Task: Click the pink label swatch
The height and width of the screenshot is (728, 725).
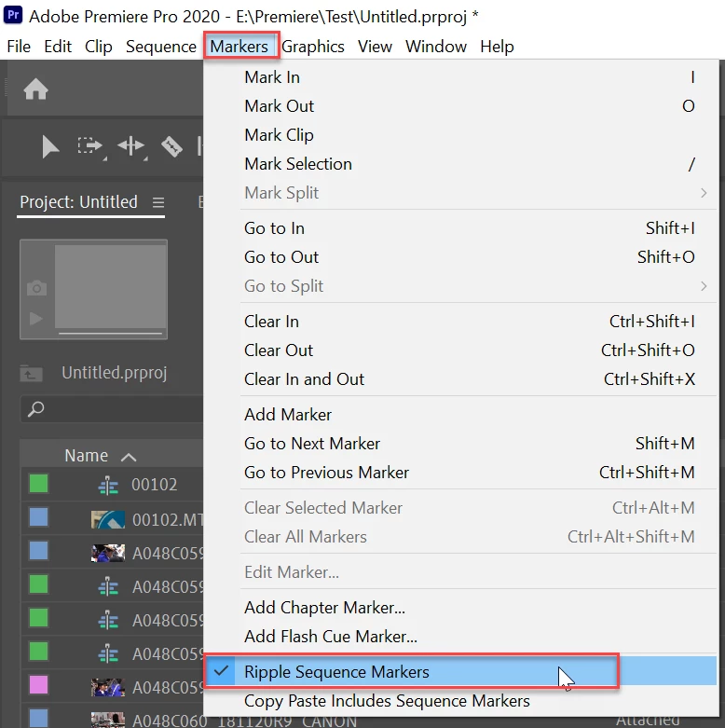Action: tap(38, 685)
